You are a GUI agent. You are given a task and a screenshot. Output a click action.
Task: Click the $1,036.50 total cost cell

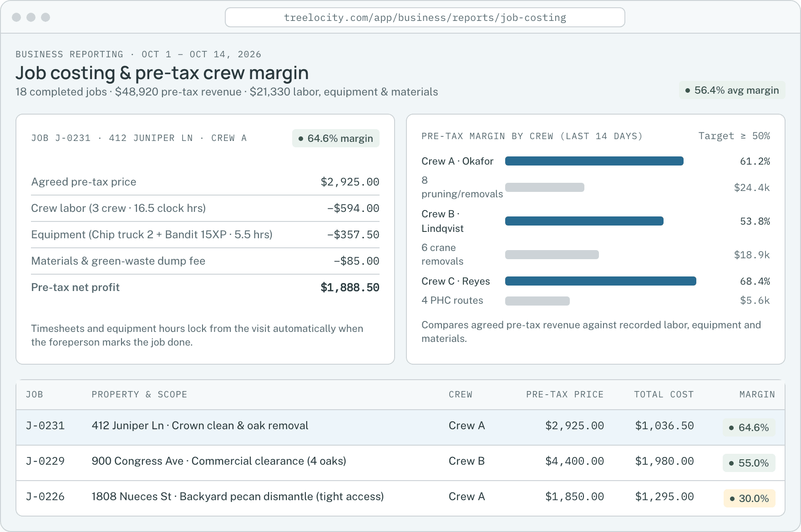coord(664,426)
